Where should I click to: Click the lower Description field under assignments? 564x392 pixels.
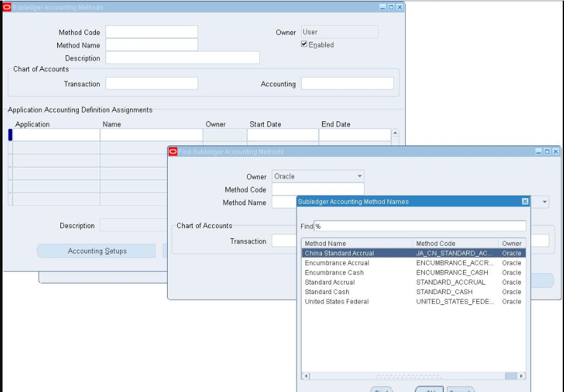[133, 225]
